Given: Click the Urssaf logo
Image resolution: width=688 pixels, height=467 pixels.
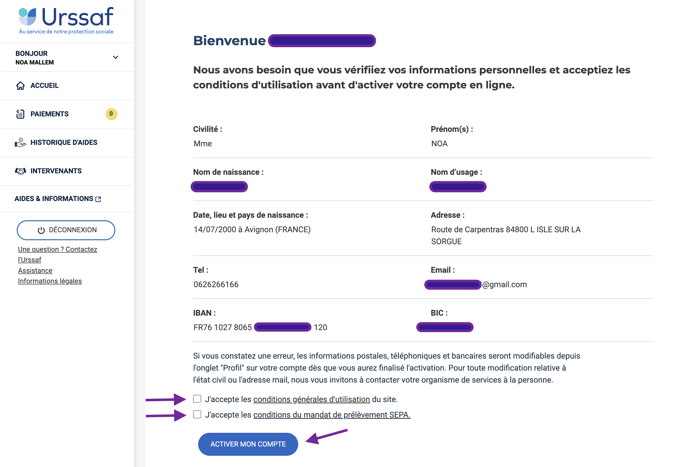Looking at the screenshot, I should point(66,20).
